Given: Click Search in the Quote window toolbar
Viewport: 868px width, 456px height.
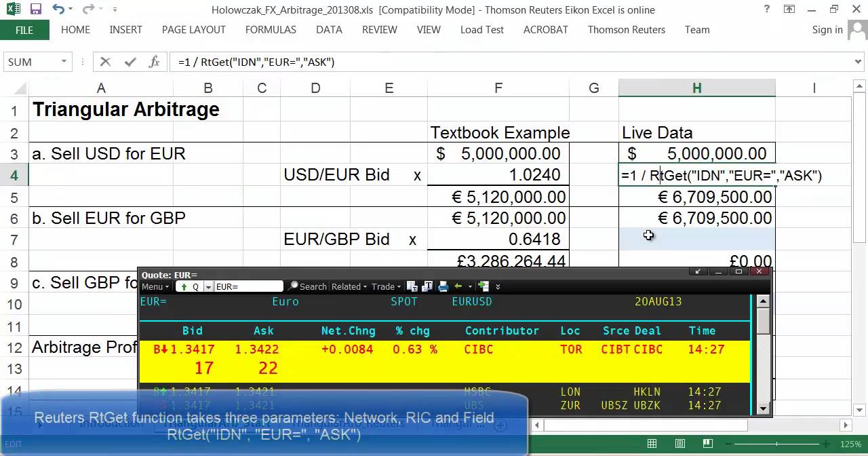Looking at the screenshot, I should [x=307, y=286].
